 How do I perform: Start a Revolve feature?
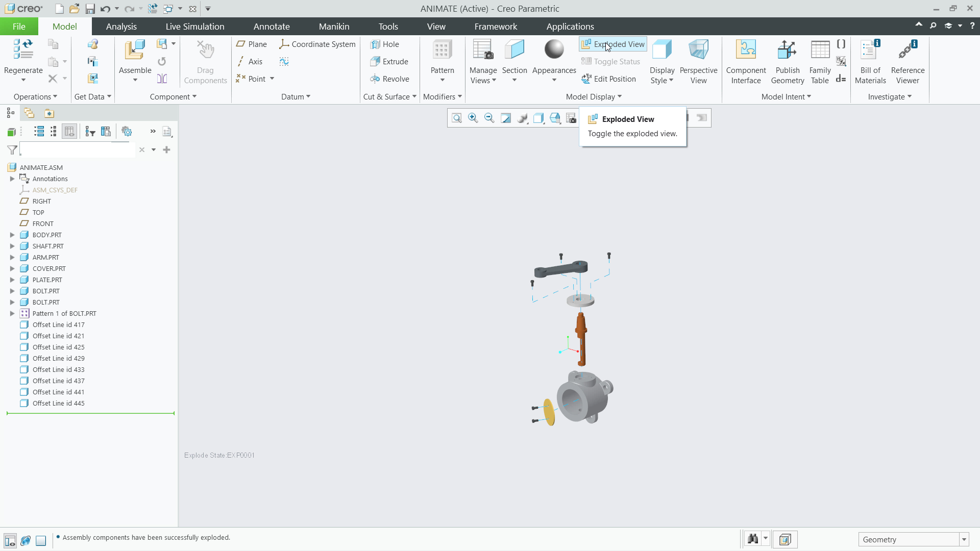point(389,79)
